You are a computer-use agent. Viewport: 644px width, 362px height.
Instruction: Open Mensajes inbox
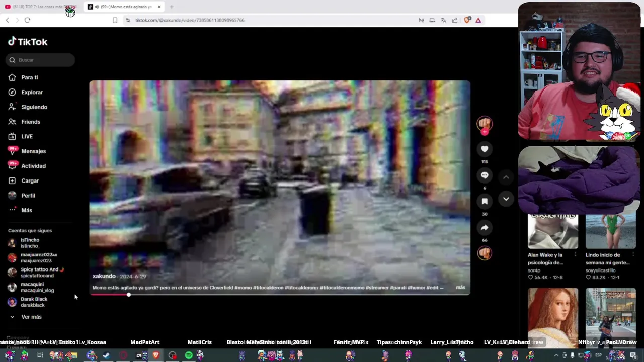[27, 151]
